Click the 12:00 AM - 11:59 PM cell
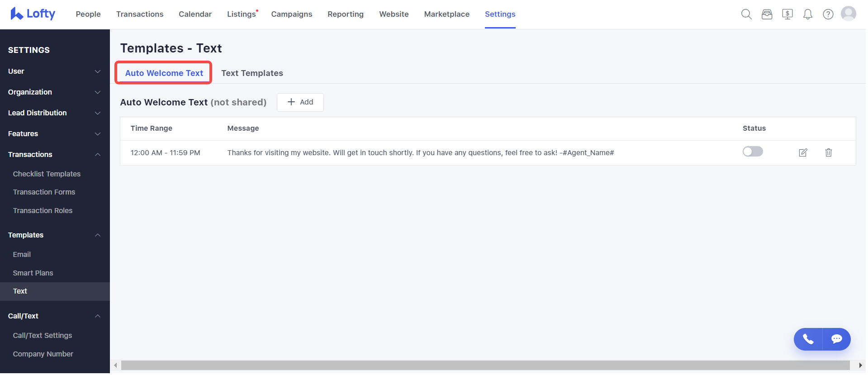This screenshot has width=868, height=375. tap(166, 153)
